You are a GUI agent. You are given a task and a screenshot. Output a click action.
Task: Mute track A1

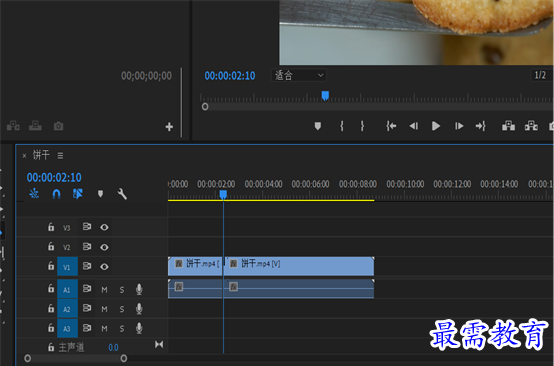tap(104, 290)
